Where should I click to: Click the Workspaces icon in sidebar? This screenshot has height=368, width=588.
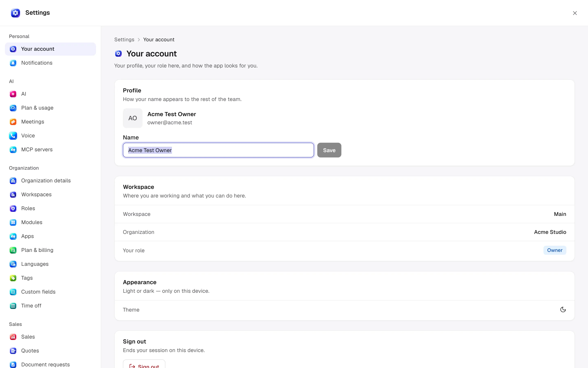[13, 194]
